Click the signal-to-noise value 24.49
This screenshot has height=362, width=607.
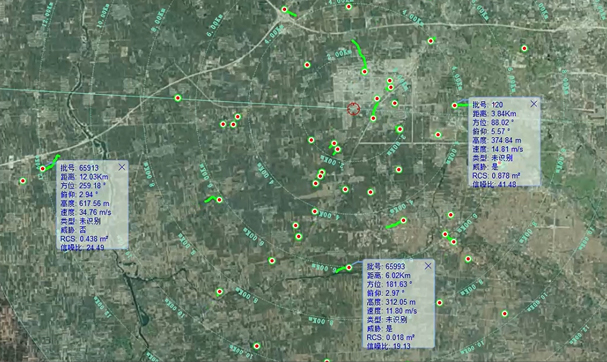95,247
